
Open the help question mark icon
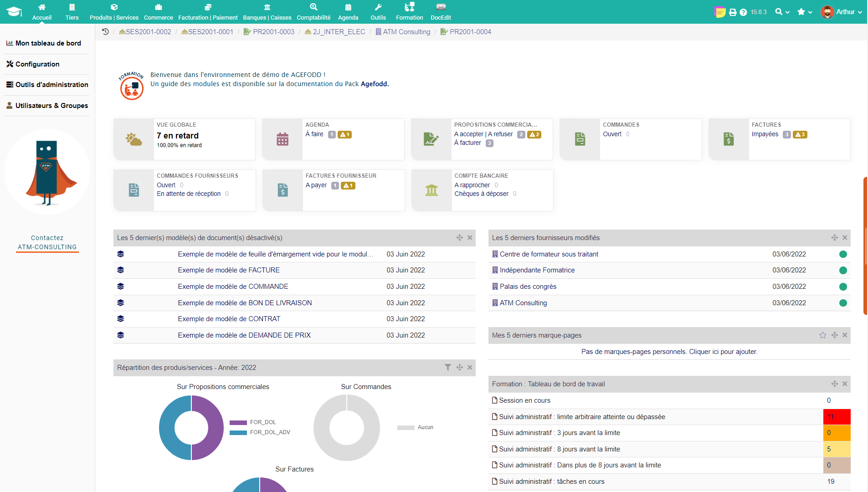click(743, 12)
